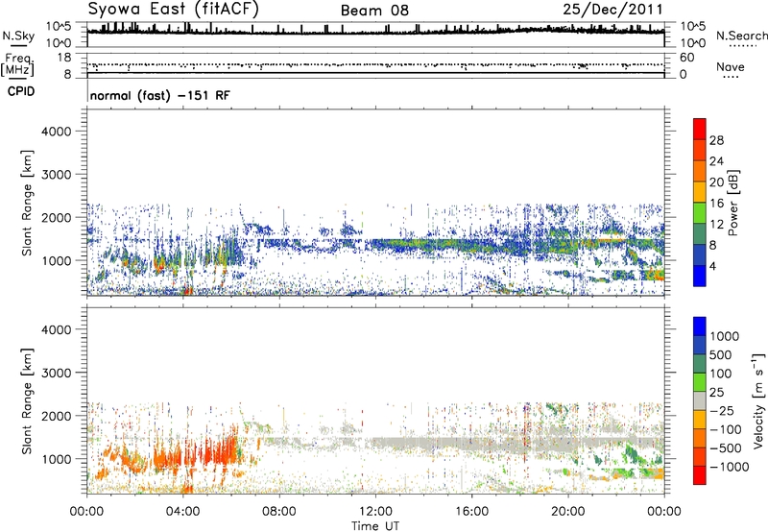Click the date '25/Dec/2011'

(x=612, y=10)
